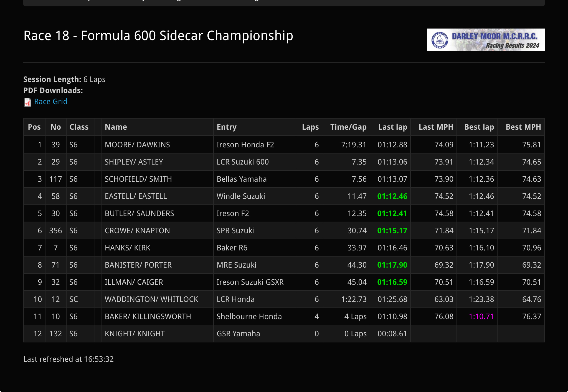Select the WADDINGTON/ WHITLOCK name cell

tap(158, 299)
